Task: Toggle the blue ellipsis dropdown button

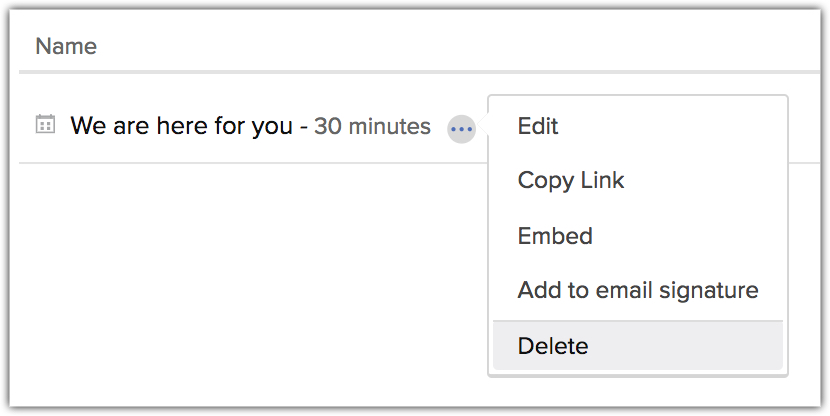Action: (461, 129)
